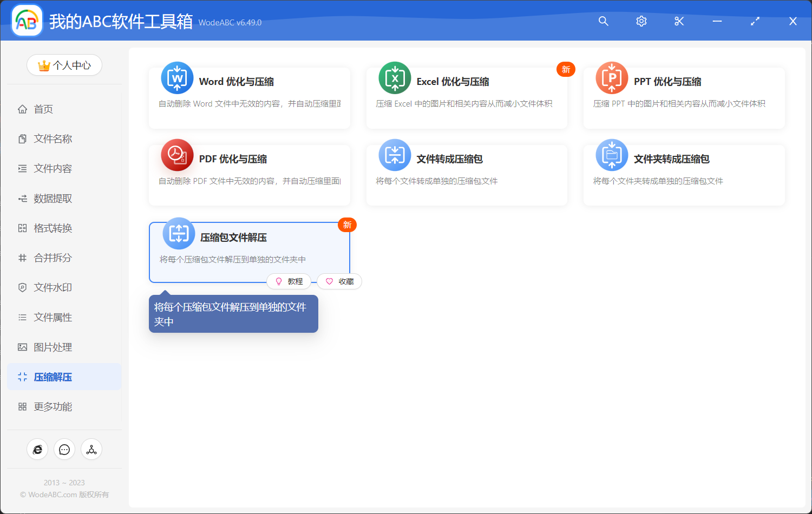
Task: Open settings via the gear icon
Action: coord(641,21)
